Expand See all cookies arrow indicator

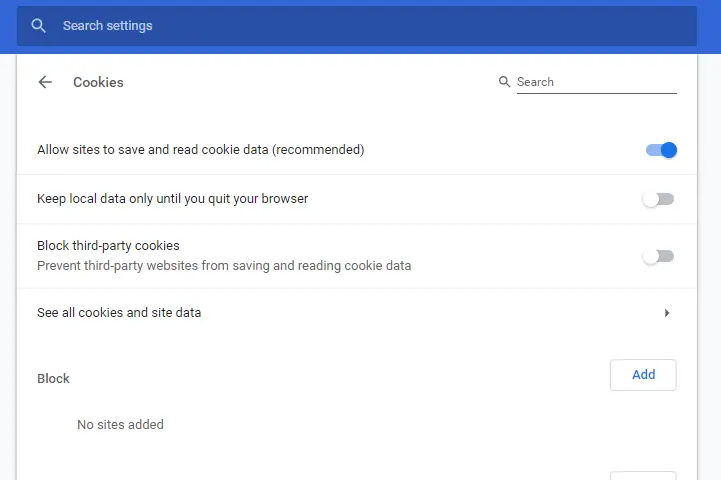pos(667,313)
